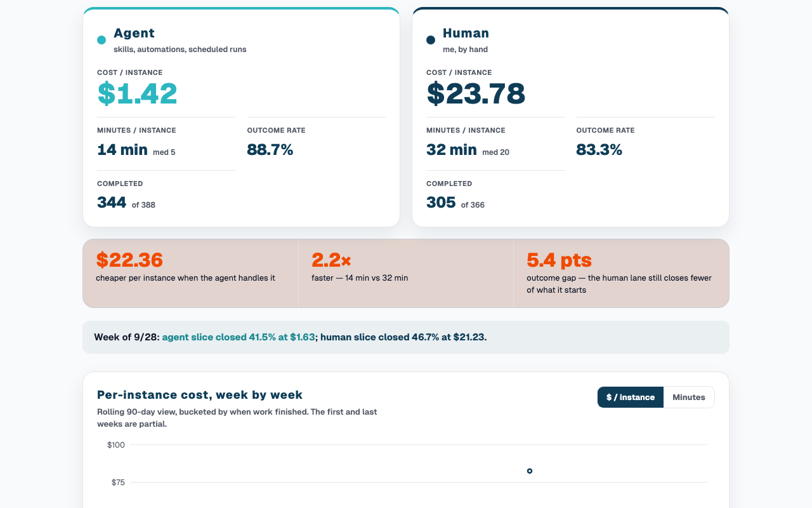
Task: Click the Agent card title
Action: [134, 33]
